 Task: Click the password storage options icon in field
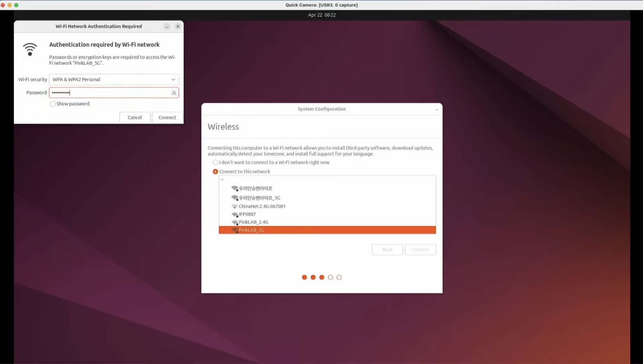coord(174,93)
